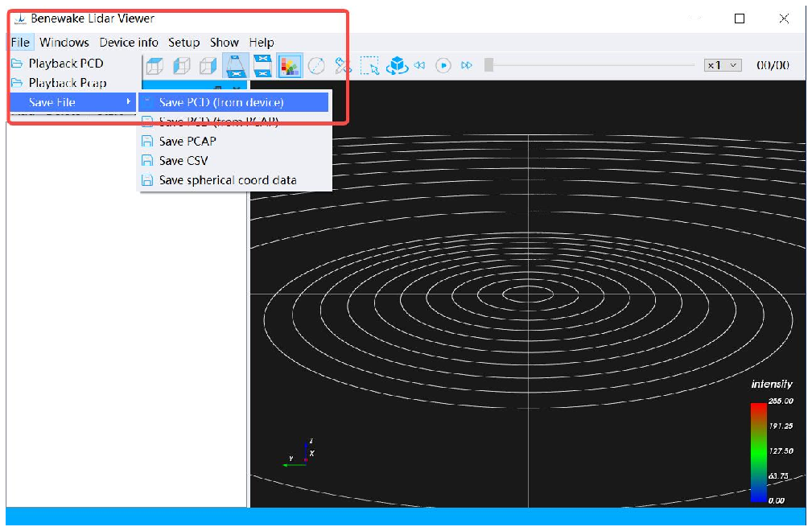This screenshot has width=812, height=531.
Task: Open the x1 playback speed dropdown
Action: click(x=723, y=65)
